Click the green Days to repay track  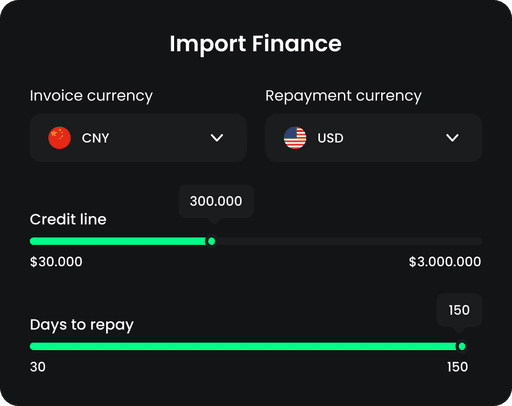tap(243, 347)
